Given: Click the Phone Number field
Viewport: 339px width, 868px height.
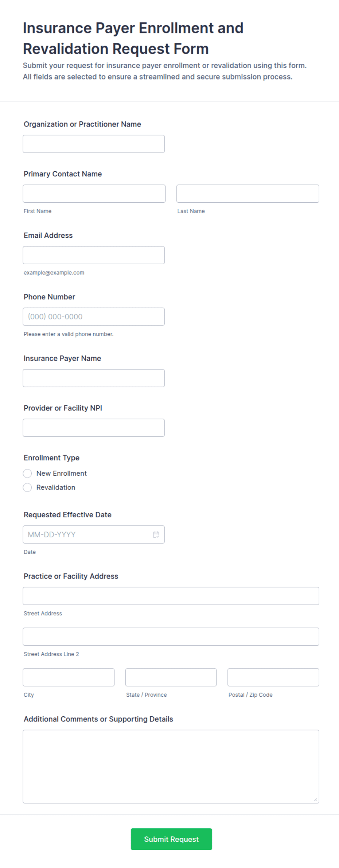Looking at the screenshot, I should pyautogui.click(x=94, y=316).
